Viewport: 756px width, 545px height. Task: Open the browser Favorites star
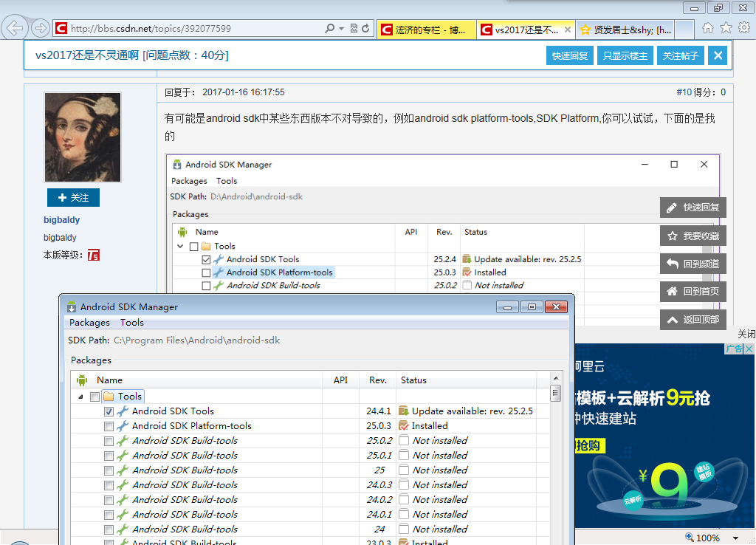[x=726, y=28]
